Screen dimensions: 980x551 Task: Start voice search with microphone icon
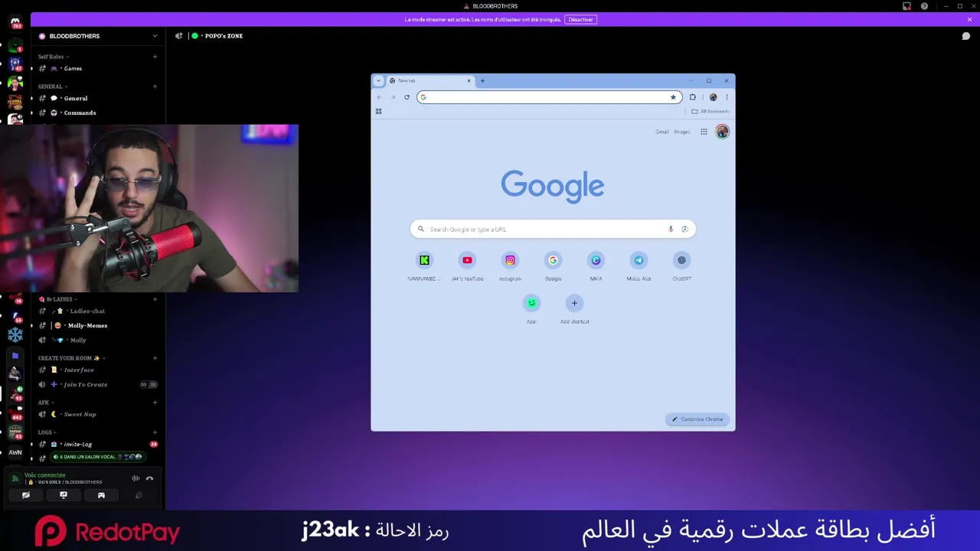(x=671, y=229)
